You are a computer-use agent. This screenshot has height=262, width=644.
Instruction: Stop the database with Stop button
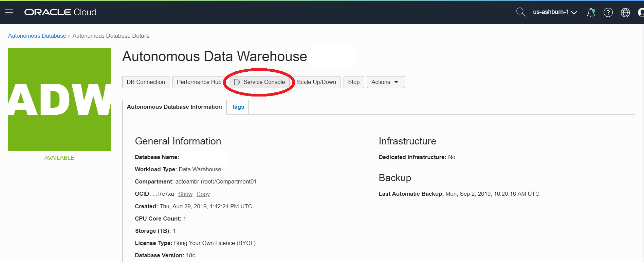pos(354,82)
